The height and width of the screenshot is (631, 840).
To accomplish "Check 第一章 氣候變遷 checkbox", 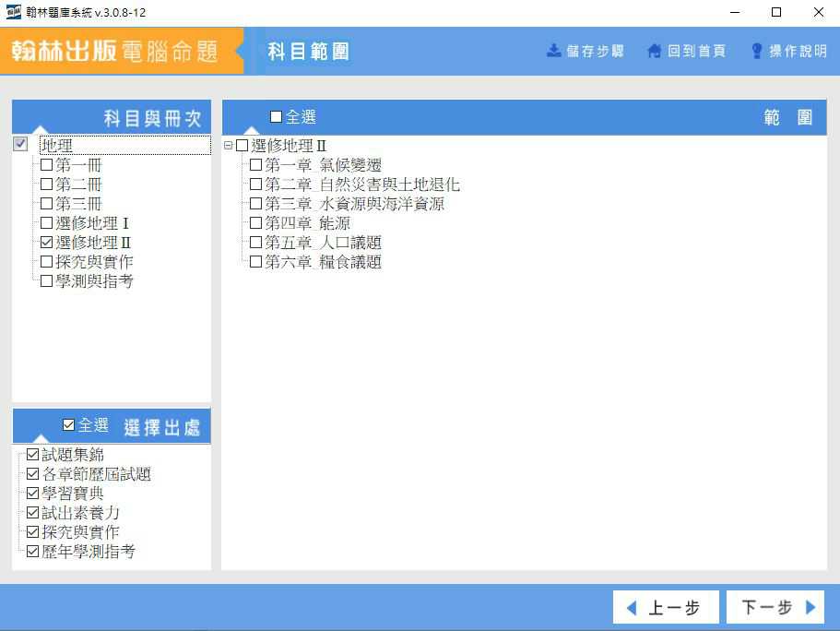I will 256,164.
